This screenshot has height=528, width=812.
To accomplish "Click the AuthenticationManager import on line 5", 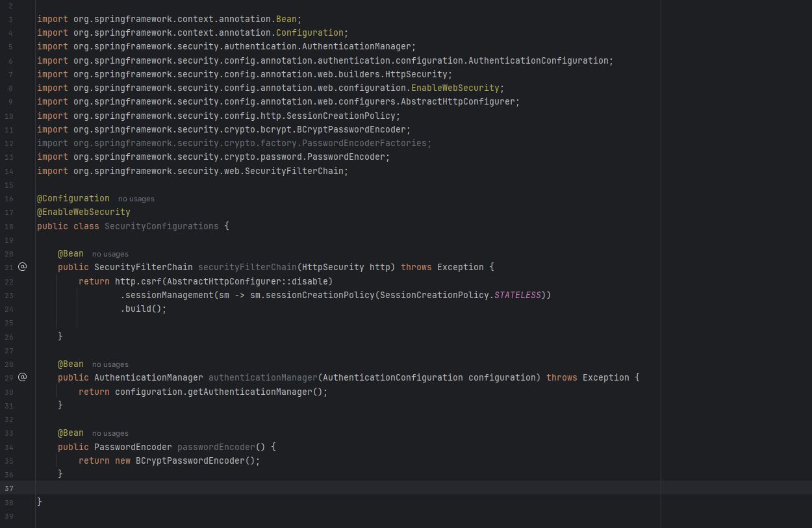I will (x=227, y=46).
